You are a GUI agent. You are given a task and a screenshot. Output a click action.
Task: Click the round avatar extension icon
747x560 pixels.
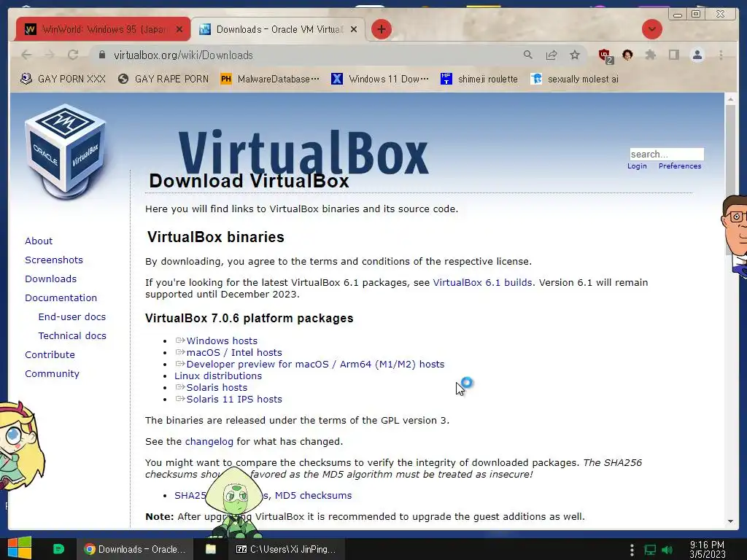pos(627,55)
